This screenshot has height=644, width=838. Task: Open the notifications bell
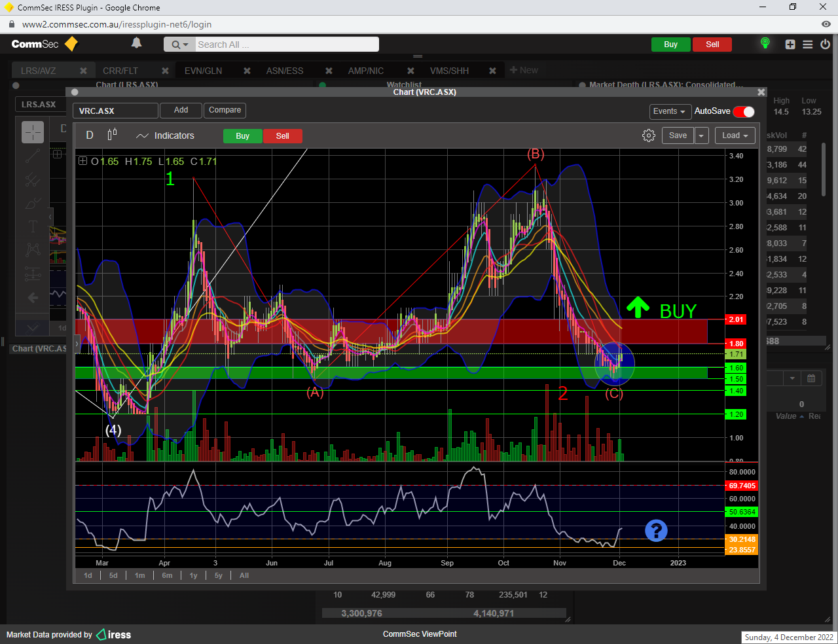pyautogui.click(x=136, y=43)
